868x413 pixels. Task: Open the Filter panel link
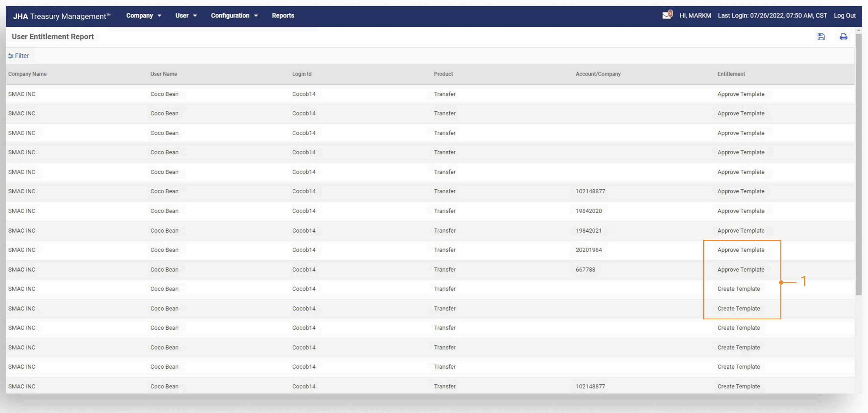(x=22, y=56)
